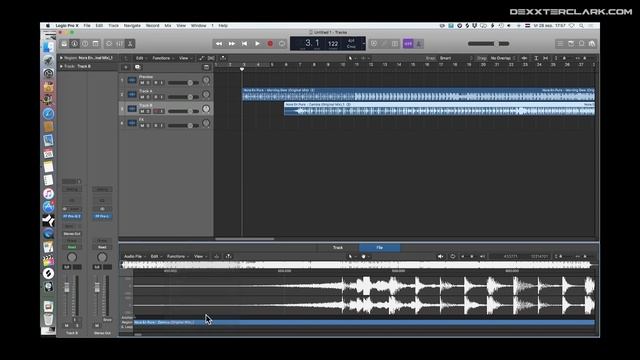Enable record on Track B
This screenshot has width=640, height=360.
click(x=156, y=111)
